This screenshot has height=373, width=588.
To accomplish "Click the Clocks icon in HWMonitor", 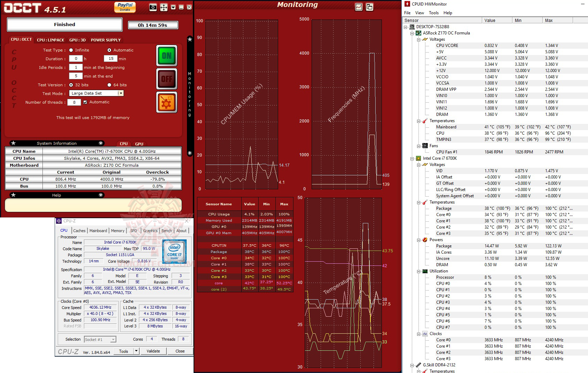I will pyautogui.click(x=425, y=334).
